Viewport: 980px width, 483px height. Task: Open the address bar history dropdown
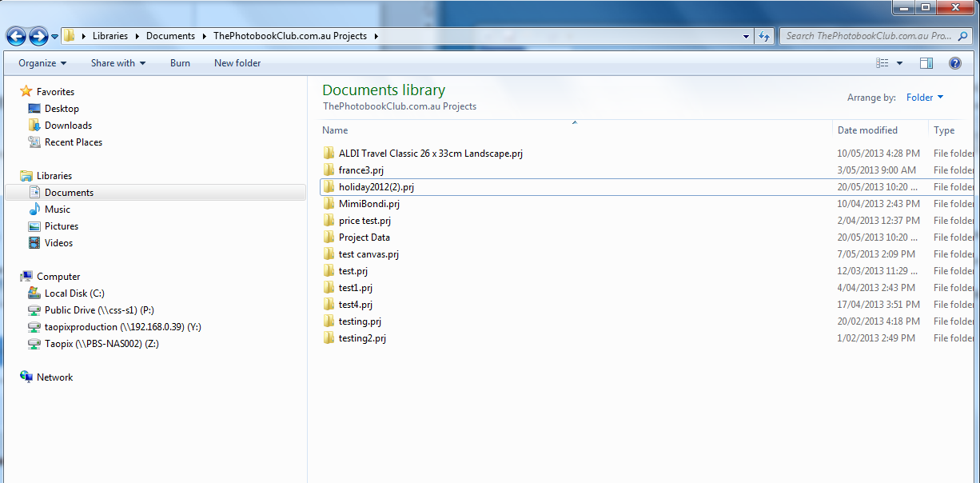(746, 36)
